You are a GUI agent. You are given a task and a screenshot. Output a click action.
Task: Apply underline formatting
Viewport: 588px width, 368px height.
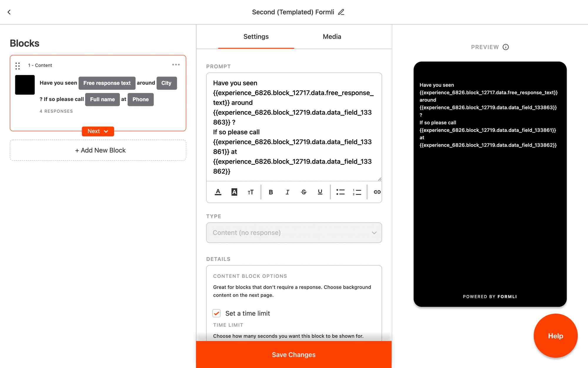(320, 192)
